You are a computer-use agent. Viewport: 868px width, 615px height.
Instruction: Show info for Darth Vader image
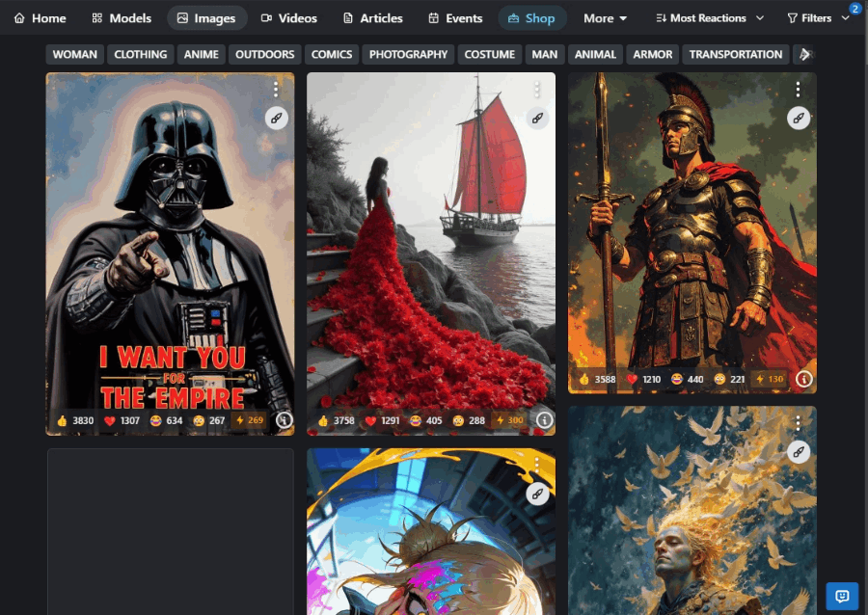tap(284, 420)
